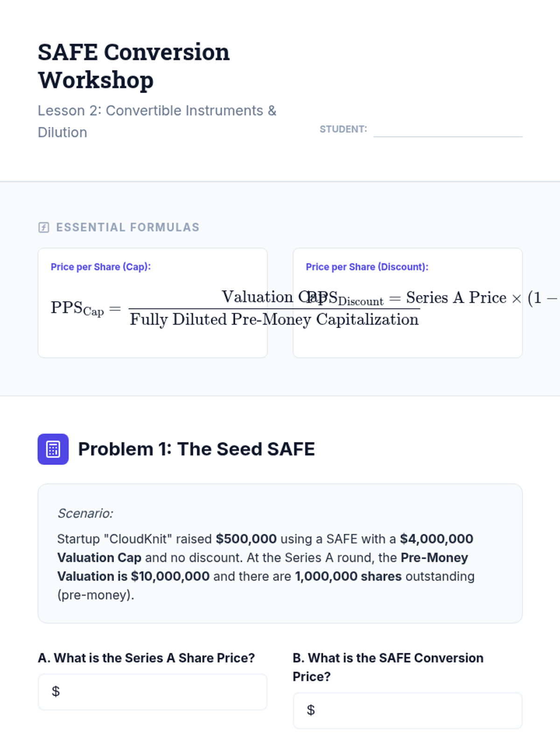This screenshot has height=747, width=560.
Task: Click the Lesson 2 subtitle text
Action: (157, 121)
